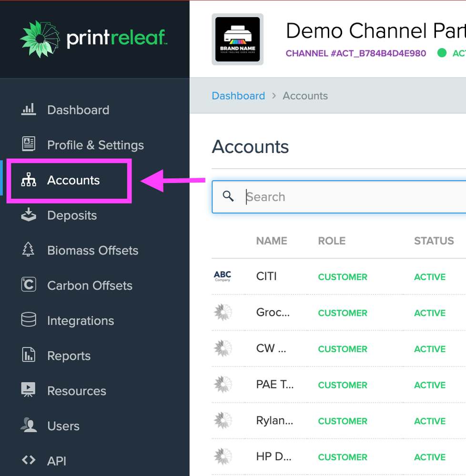
Task: Click the leaf logo in Rylan... row
Action: pos(223,421)
